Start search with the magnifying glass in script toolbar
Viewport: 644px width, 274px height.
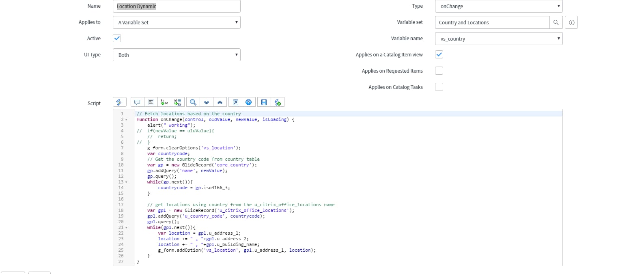tap(193, 102)
